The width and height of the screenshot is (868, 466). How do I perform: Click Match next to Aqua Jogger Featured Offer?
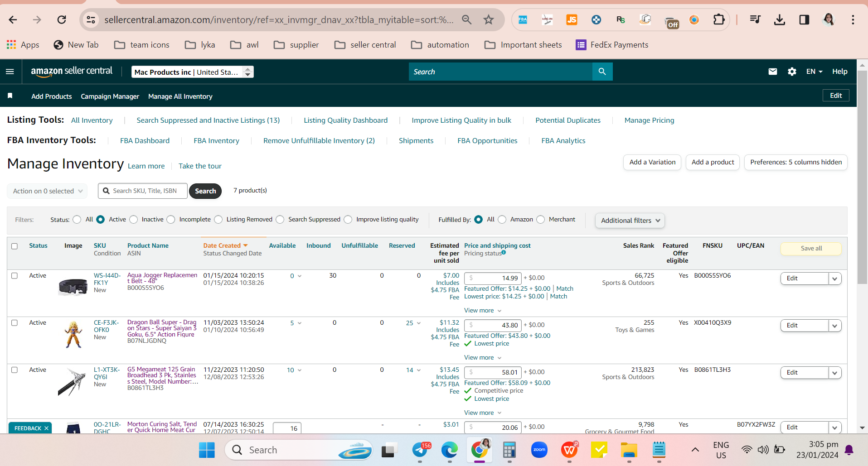tap(565, 288)
